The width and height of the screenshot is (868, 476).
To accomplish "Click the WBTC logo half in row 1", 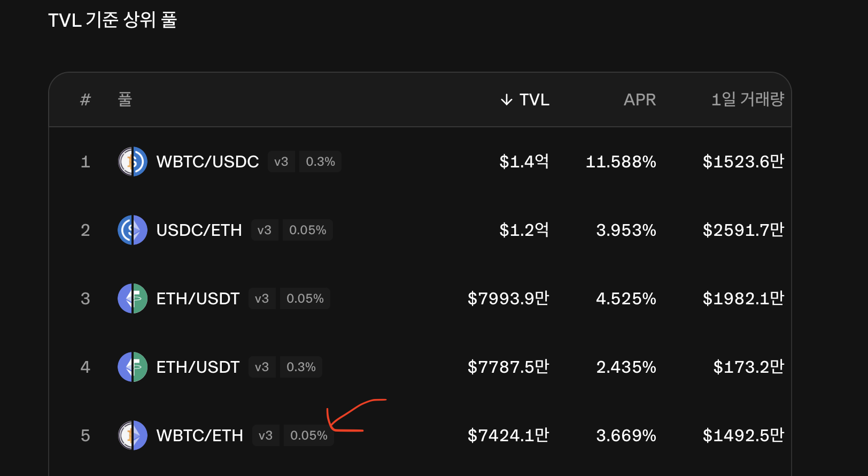I will pos(125,161).
